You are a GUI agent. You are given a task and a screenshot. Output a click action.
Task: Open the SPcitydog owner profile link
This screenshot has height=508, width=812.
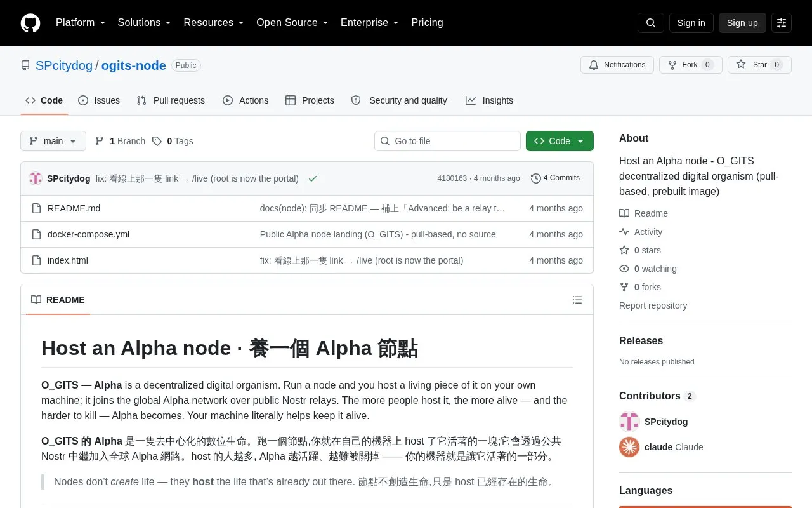64,65
